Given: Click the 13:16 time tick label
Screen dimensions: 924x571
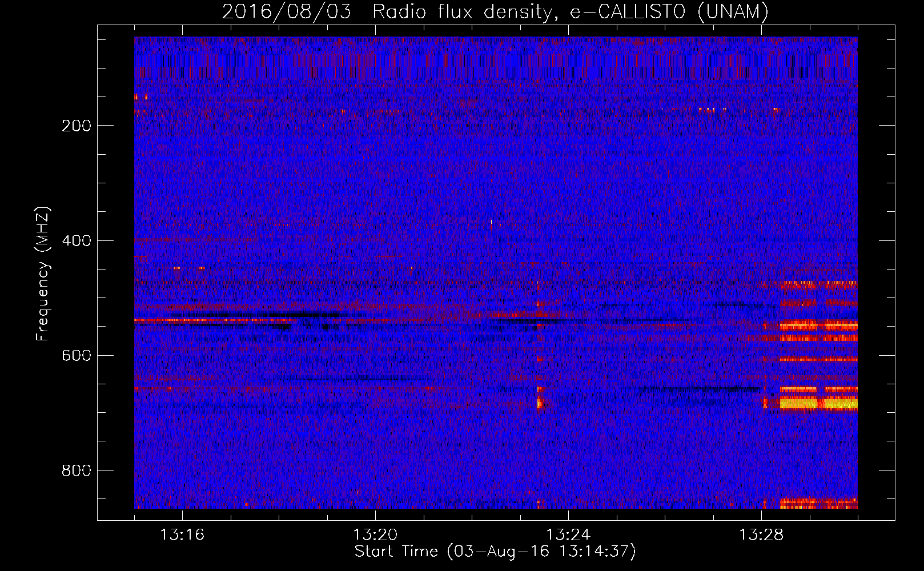Looking at the screenshot, I should point(182,534).
